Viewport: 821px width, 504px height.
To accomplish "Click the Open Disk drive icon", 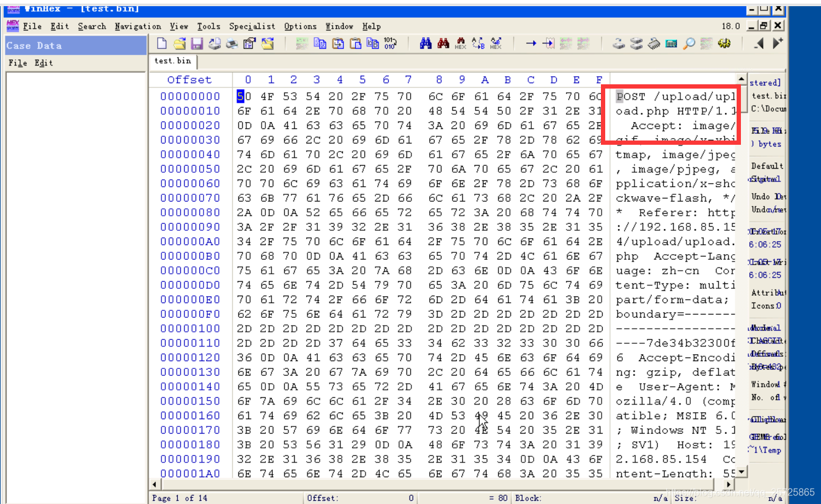I will coord(619,43).
